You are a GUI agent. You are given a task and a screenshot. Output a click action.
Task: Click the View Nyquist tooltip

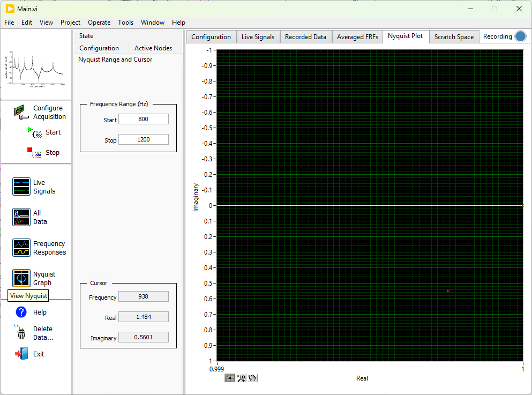click(x=28, y=295)
